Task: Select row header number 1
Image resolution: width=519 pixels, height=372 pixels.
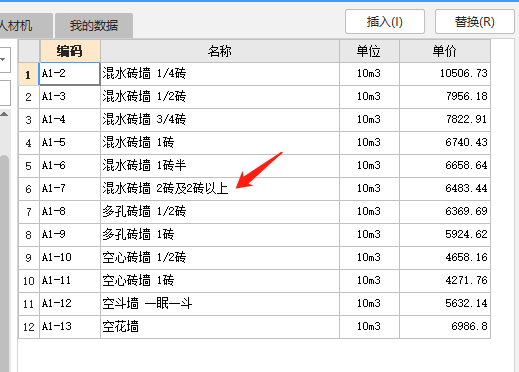Action: 29,74
